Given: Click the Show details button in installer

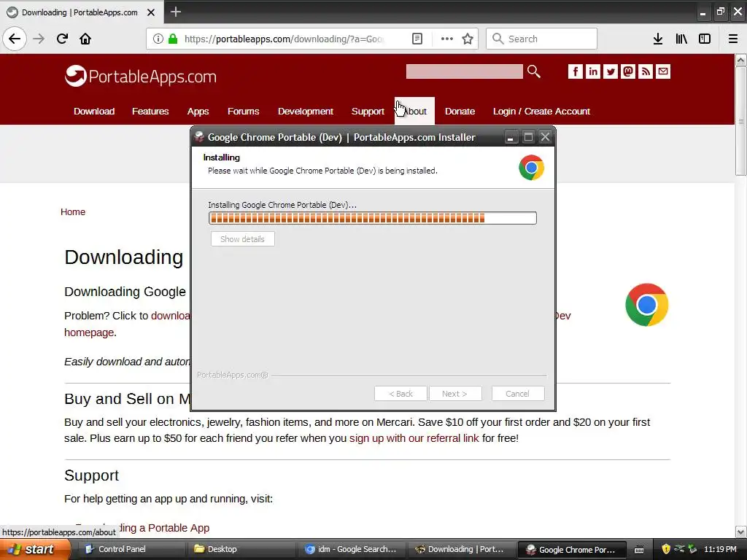Looking at the screenshot, I should pos(242,239).
